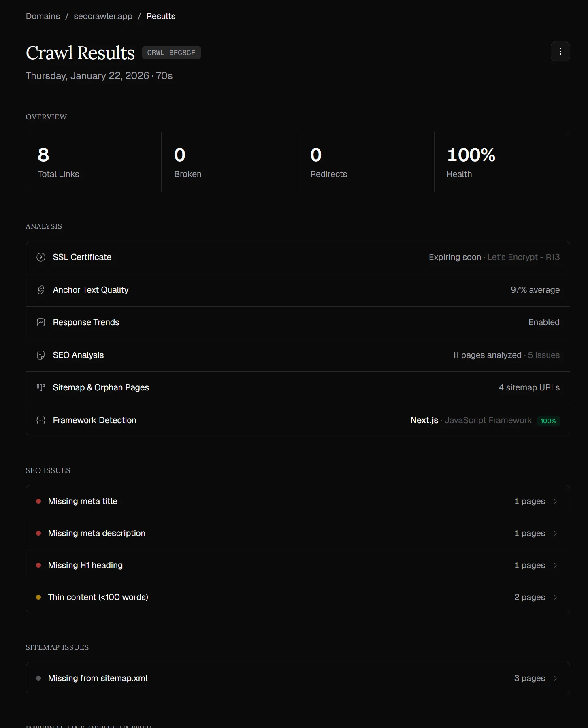Click the '4 sitemap URLs' value

click(x=529, y=387)
